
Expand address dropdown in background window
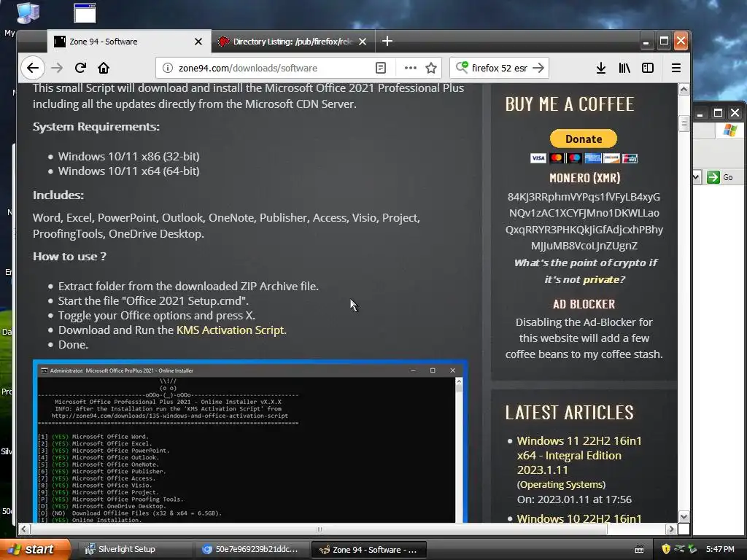coord(696,177)
